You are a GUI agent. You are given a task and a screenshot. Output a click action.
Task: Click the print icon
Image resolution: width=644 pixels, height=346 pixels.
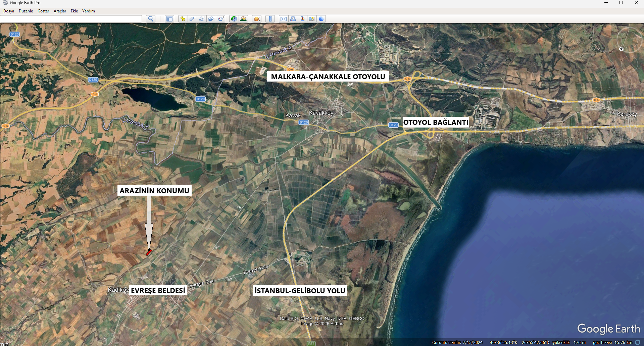pyautogui.click(x=293, y=19)
